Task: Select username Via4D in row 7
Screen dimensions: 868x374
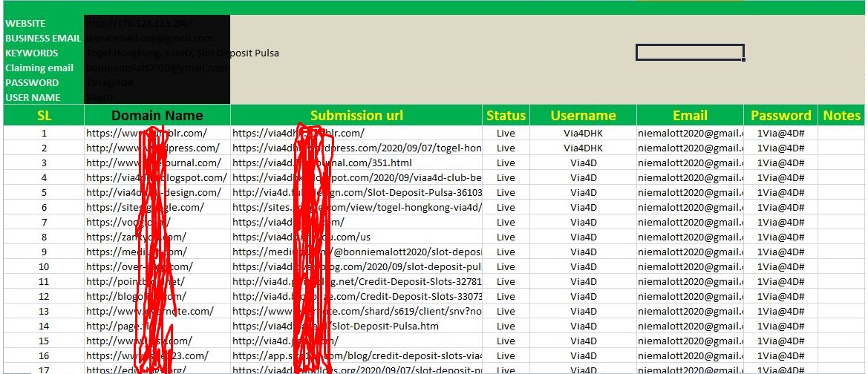Action: tap(583, 222)
